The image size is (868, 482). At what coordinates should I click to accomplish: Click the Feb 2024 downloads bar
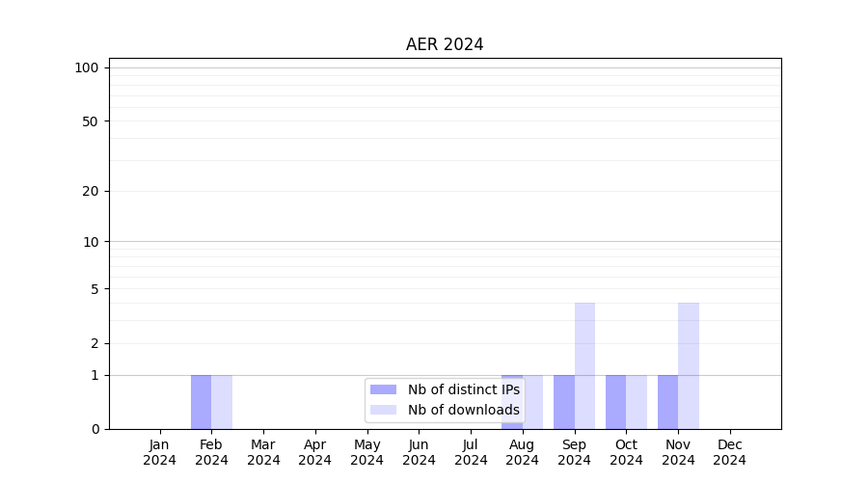[222, 402]
